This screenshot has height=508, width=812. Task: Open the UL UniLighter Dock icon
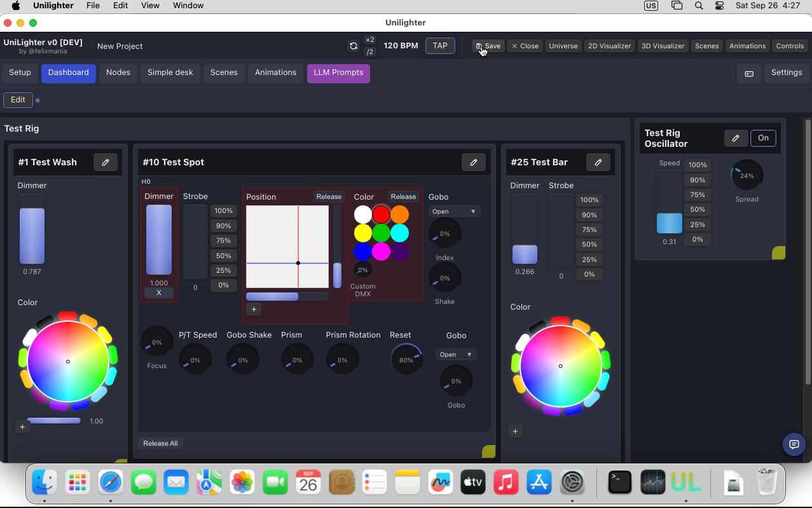(x=685, y=482)
